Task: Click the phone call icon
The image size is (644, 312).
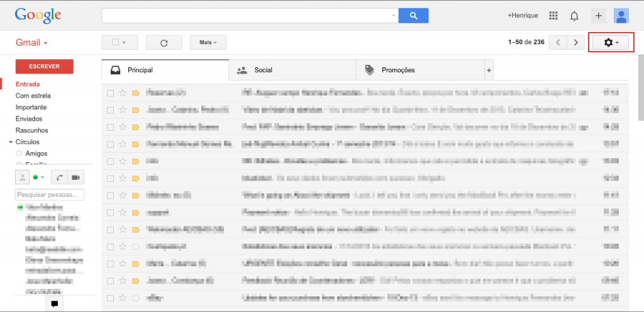Action: pos(60,177)
